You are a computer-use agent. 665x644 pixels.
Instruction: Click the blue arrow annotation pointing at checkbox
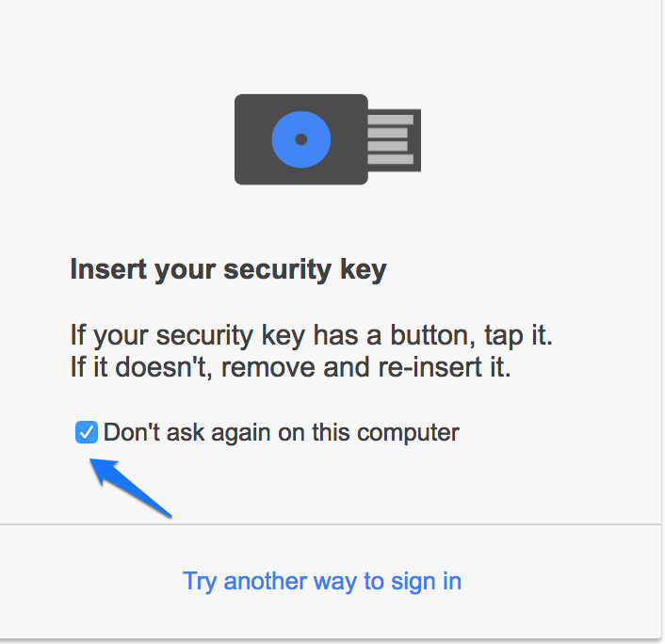pyautogui.click(x=131, y=488)
